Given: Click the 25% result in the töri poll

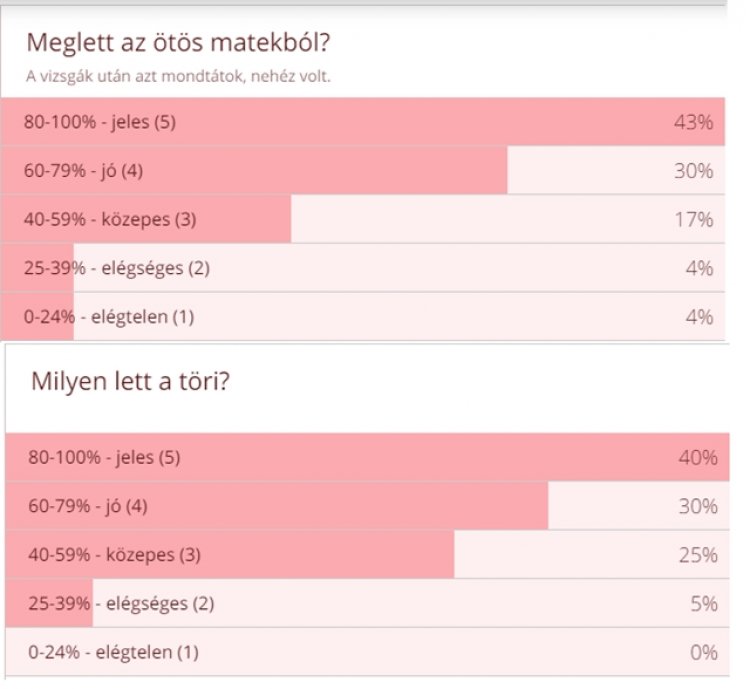Looking at the screenshot, I should click(697, 555).
